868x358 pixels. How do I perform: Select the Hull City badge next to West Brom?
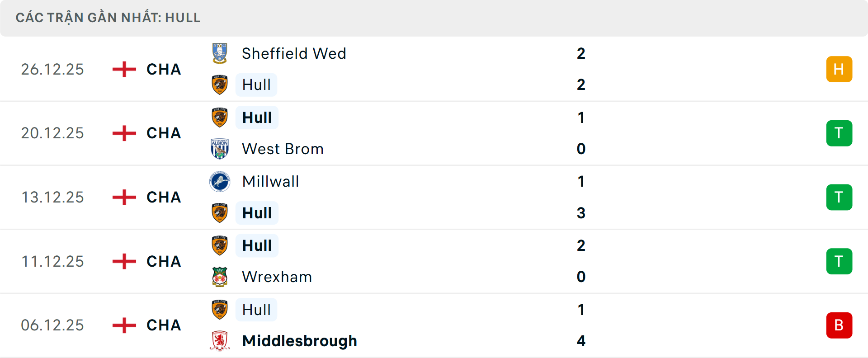220,117
